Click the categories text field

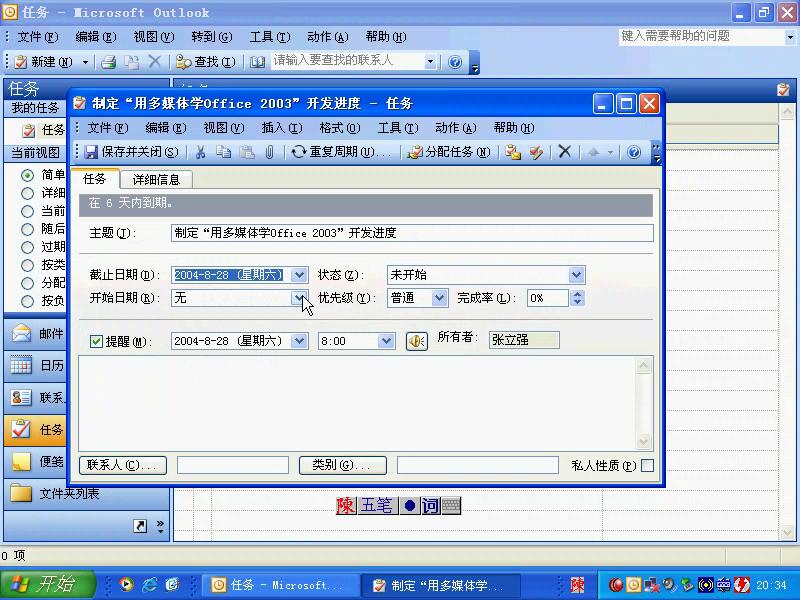(x=478, y=465)
